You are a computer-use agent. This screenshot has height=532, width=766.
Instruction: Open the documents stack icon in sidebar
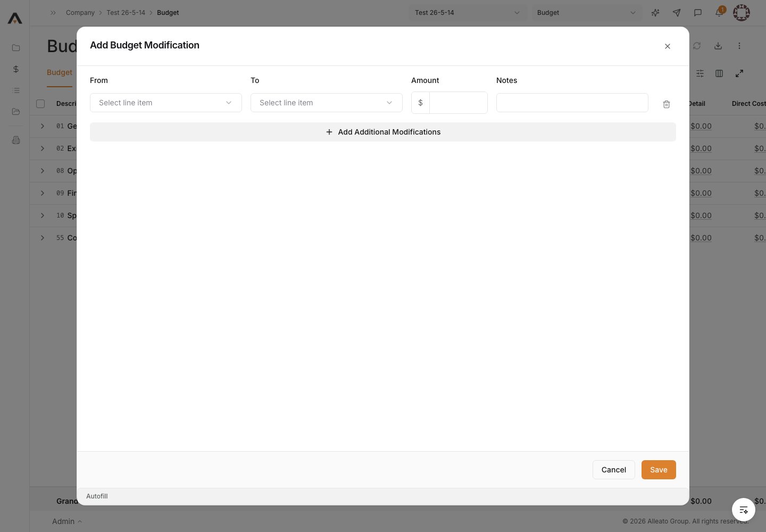[16, 140]
